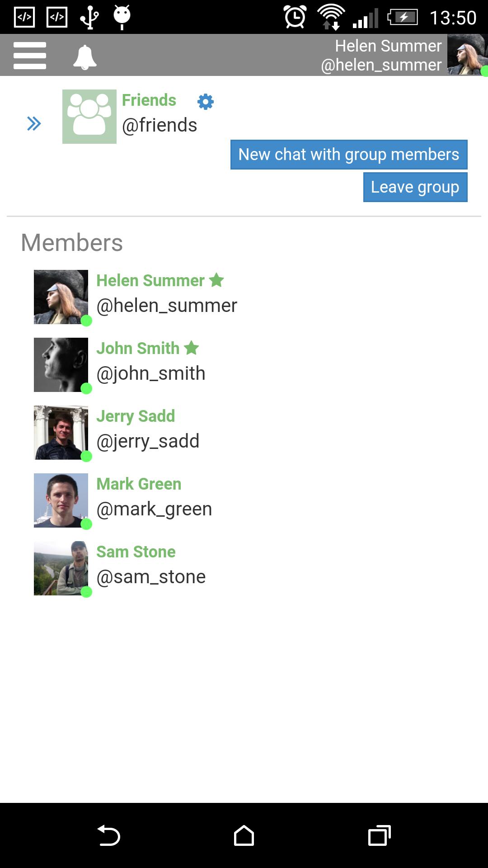
Task: Open the hamburger navigation menu
Action: coord(30,56)
